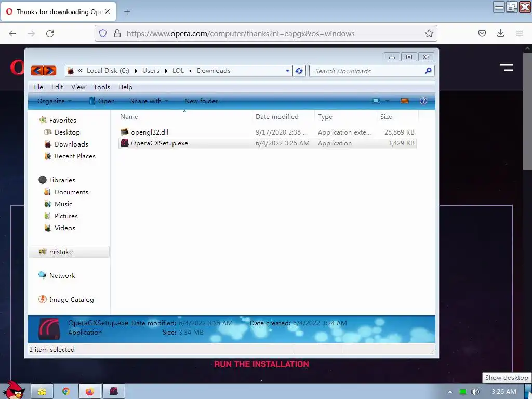Toggle the preview pane icon
This screenshot has width=532, height=399.
(x=404, y=101)
